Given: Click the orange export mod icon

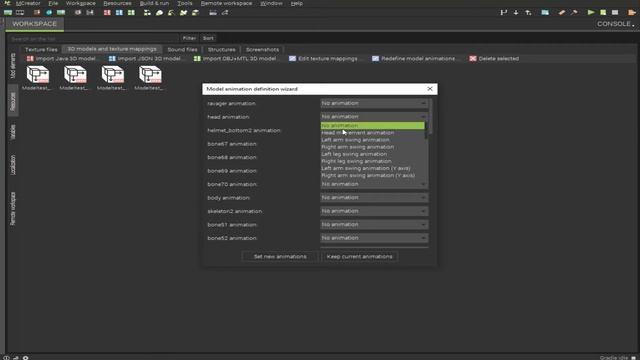Looking at the screenshot, I should [x=632, y=13].
